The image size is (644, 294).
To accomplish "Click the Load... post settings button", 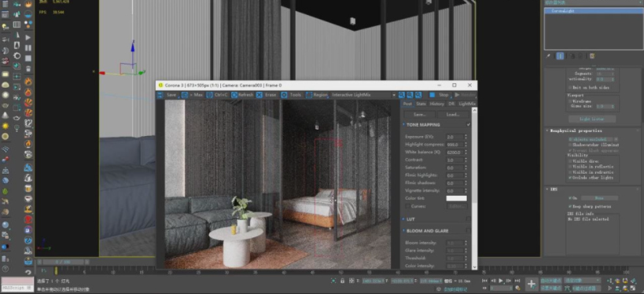I will (x=453, y=115).
